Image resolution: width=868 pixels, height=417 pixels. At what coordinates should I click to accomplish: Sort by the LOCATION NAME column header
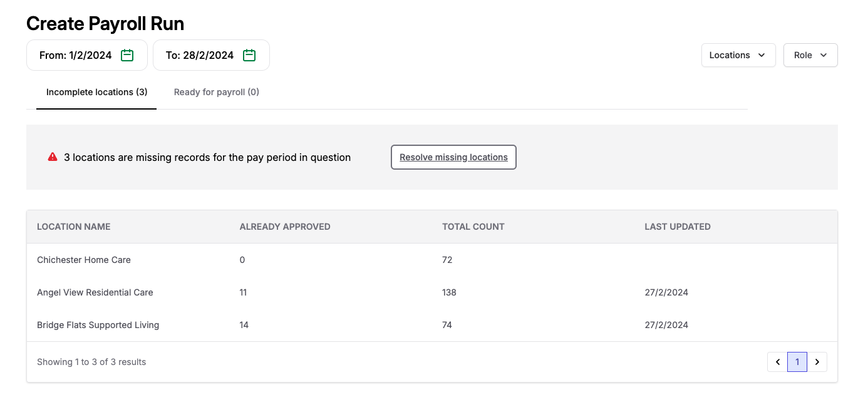pos(73,227)
